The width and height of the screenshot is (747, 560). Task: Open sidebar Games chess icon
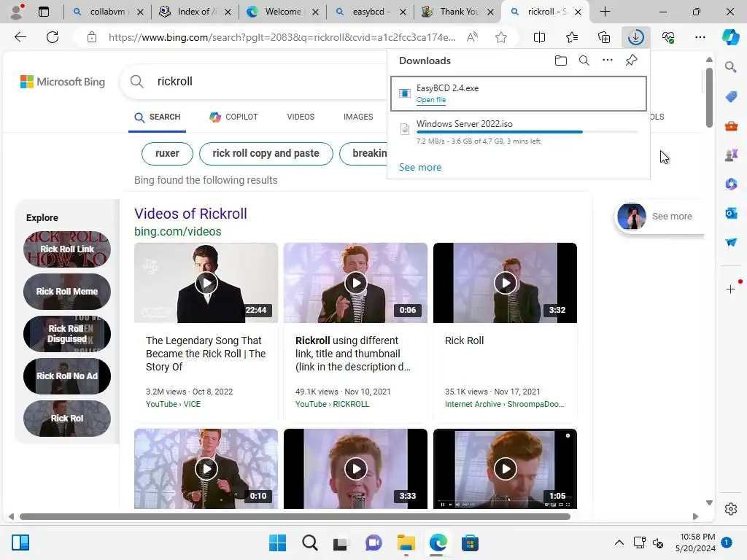(731, 155)
